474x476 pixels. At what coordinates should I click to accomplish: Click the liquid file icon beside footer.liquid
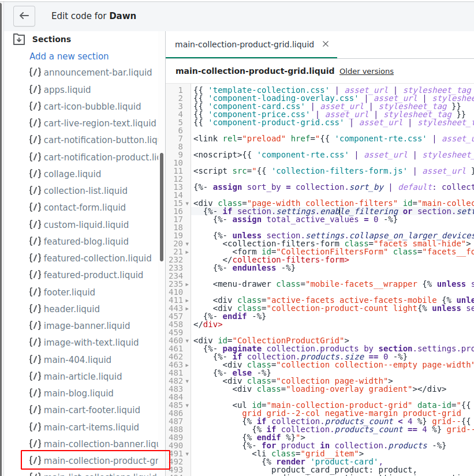coord(35,292)
